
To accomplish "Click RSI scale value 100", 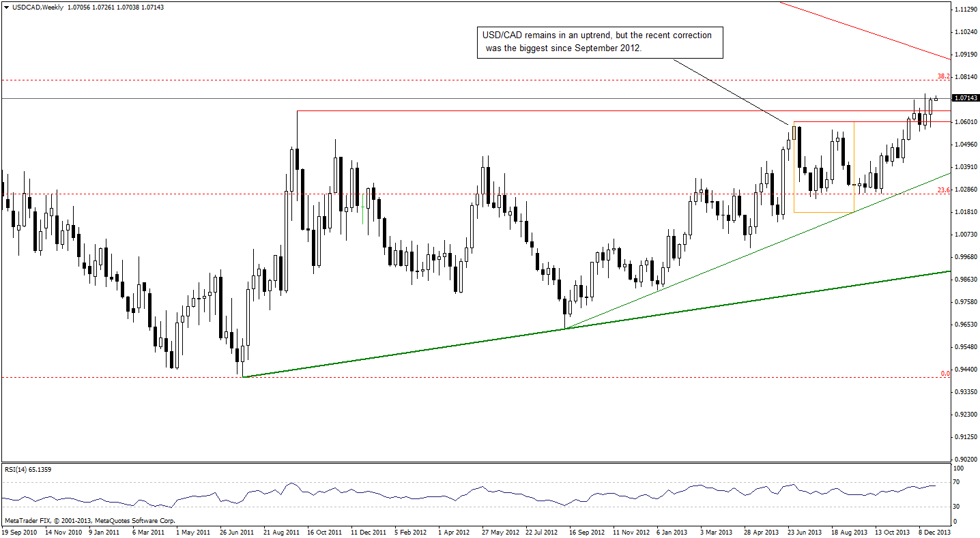I will click(960, 469).
